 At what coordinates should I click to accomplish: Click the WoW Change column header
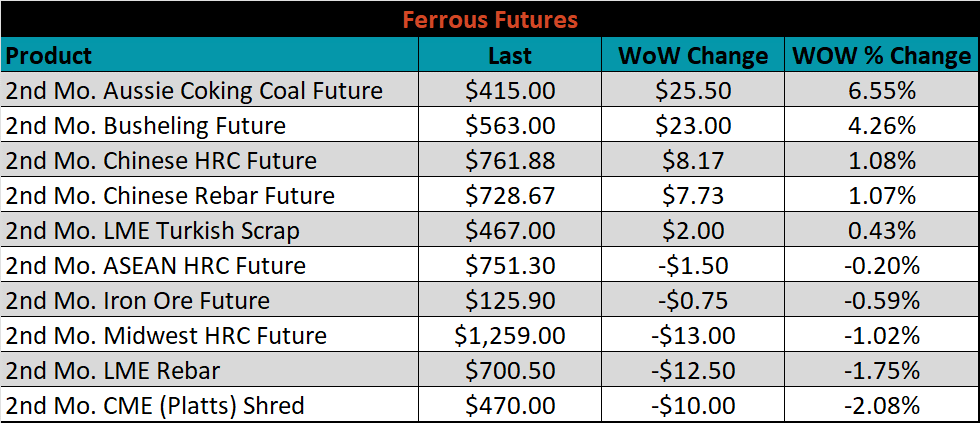tap(693, 55)
